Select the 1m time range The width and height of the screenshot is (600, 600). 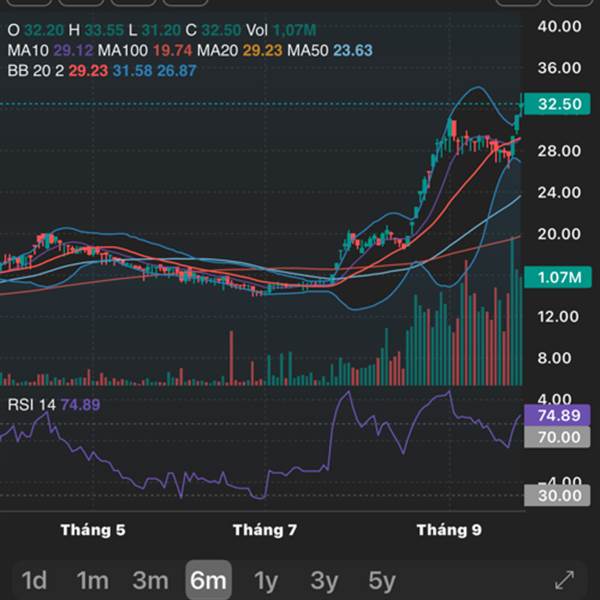[x=92, y=580]
